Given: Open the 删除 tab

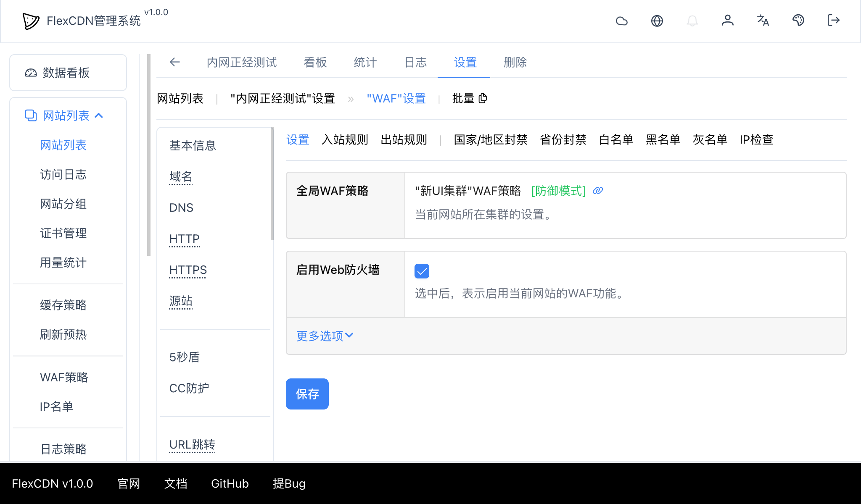Looking at the screenshot, I should pos(515,62).
